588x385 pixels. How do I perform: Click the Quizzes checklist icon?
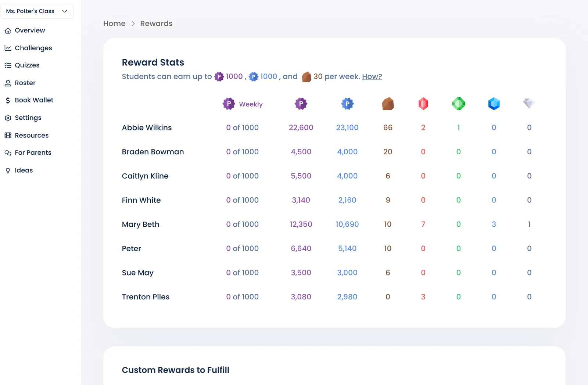[8, 65]
